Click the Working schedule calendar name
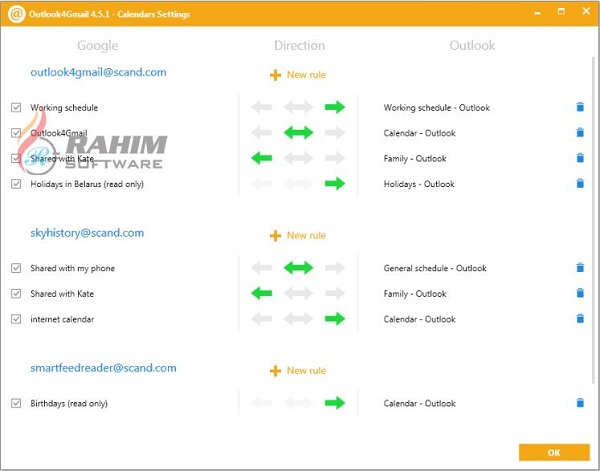The width and height of the screenshot is (600, 471). pyautogui.click(x=64, y=108)
